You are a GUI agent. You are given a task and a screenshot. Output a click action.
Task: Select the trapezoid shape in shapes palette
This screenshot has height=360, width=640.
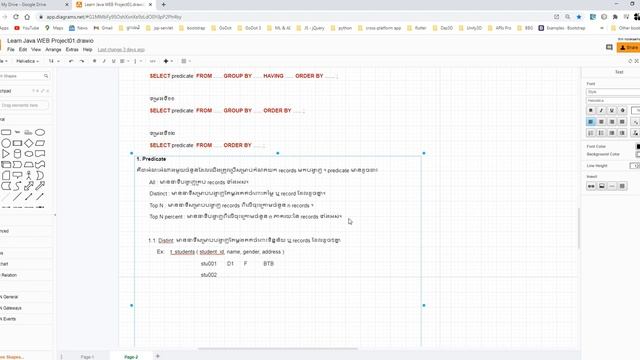29,164
